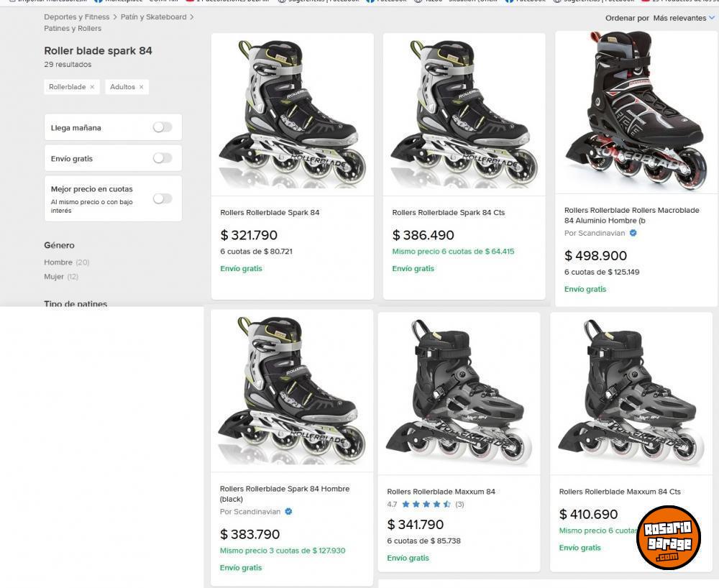Open Rollerblade Macroblade 84 Aluminio skate image

point(636,111)
